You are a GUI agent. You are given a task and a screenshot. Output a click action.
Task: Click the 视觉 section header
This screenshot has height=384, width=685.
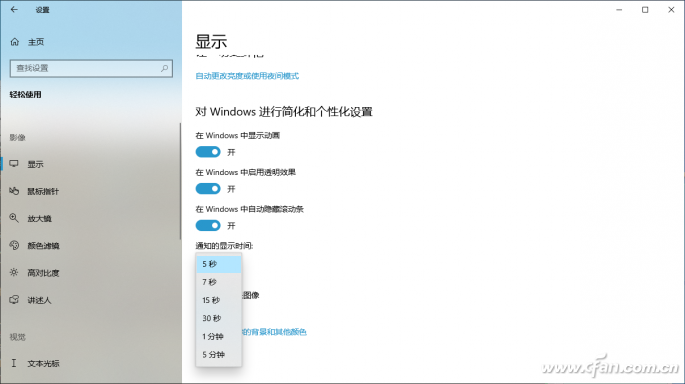[17, 337]
